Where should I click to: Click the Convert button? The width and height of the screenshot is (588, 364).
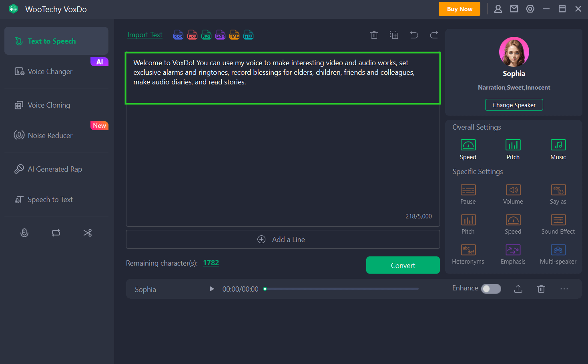point(403,265)
